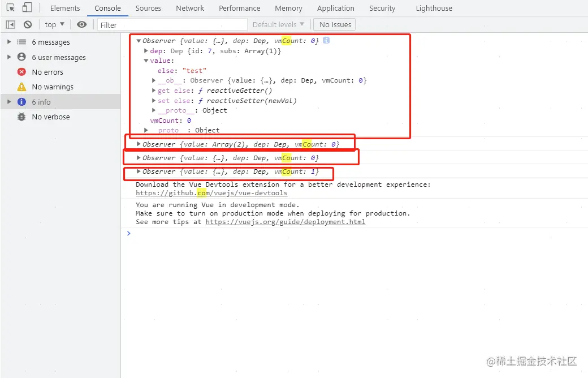Image resolution: width=588 pixels, height=378 pixels.
Task: Open the Default levels dropdown
Action: (x=278, y=24)
